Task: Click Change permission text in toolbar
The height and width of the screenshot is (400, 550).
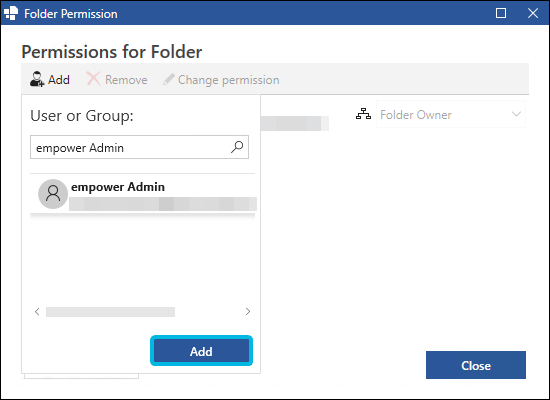Action: pos(229,80)
